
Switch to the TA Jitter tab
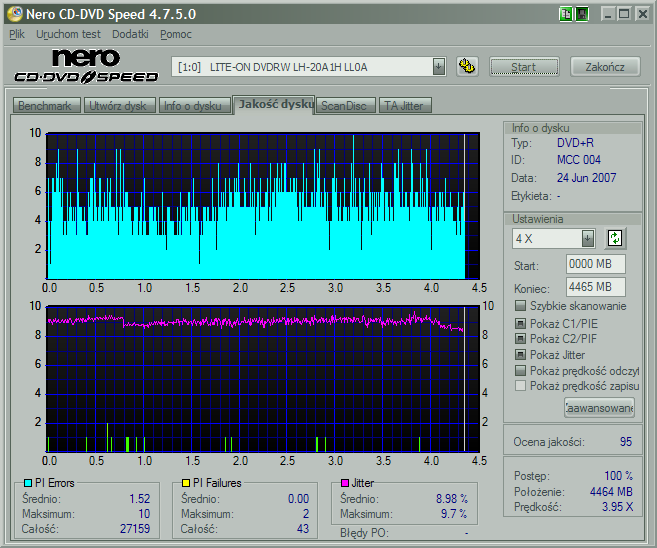404,106
